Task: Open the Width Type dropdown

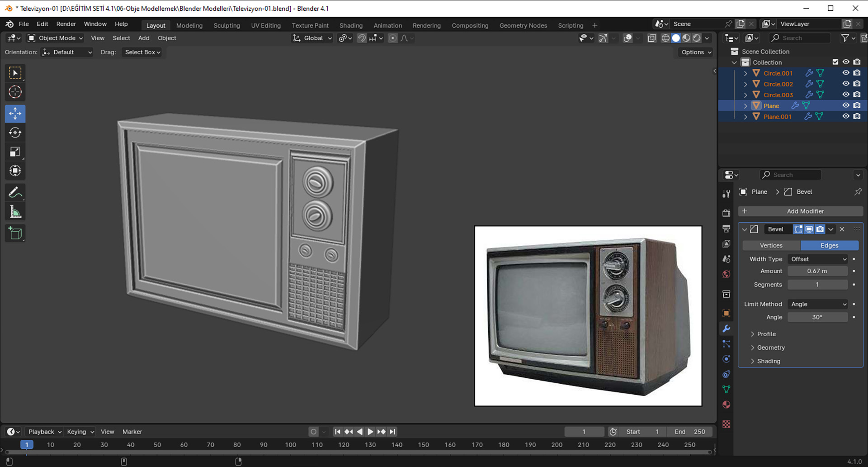Action: pyautogui.click(x=818, y=259)
